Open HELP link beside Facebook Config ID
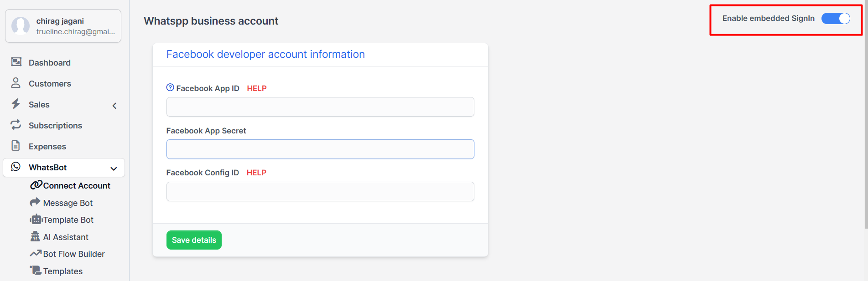This screenshot has height=281, width=868. (256, 173)
